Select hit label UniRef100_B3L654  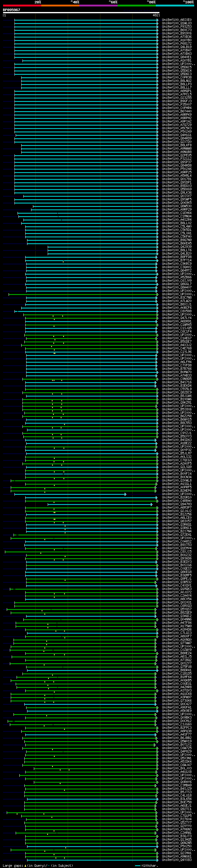pyautogui.click(x=176, y=799)
